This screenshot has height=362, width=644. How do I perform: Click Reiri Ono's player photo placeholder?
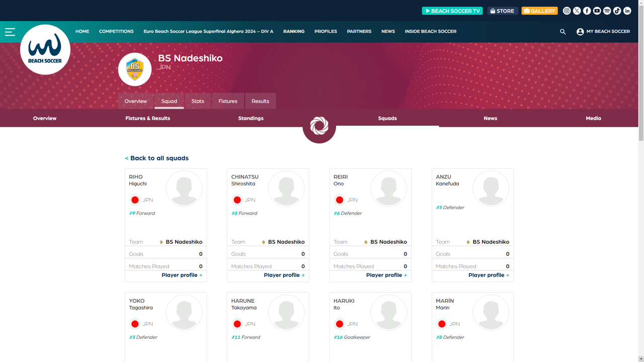point(388,189)
